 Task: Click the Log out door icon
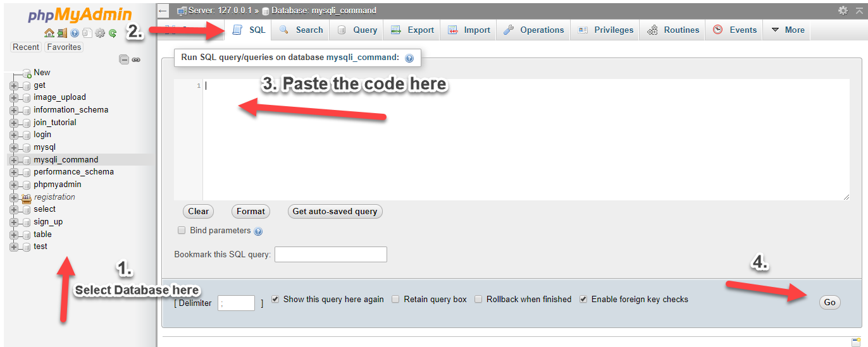click(x=61, y=33)
